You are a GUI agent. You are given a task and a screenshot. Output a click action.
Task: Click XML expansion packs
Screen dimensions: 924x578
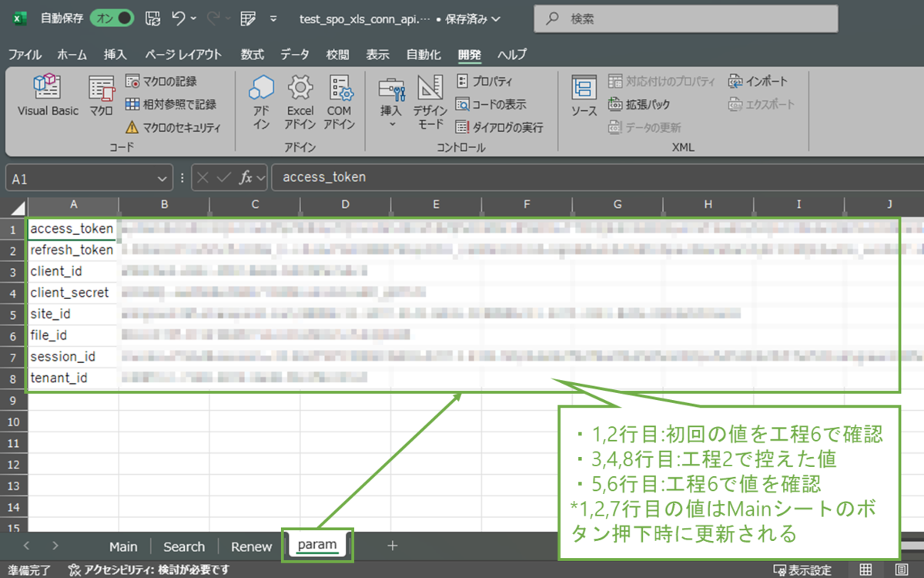[x=639, y=104]
